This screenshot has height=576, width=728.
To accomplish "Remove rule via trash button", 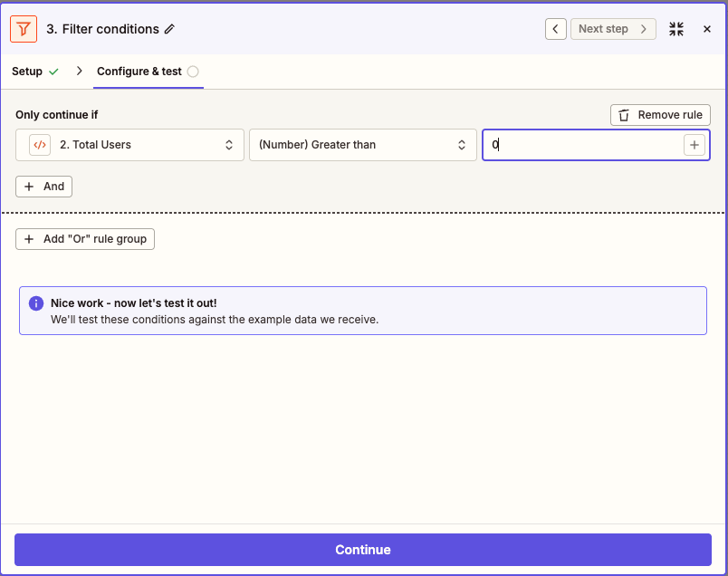I will (x=660, y=115).
